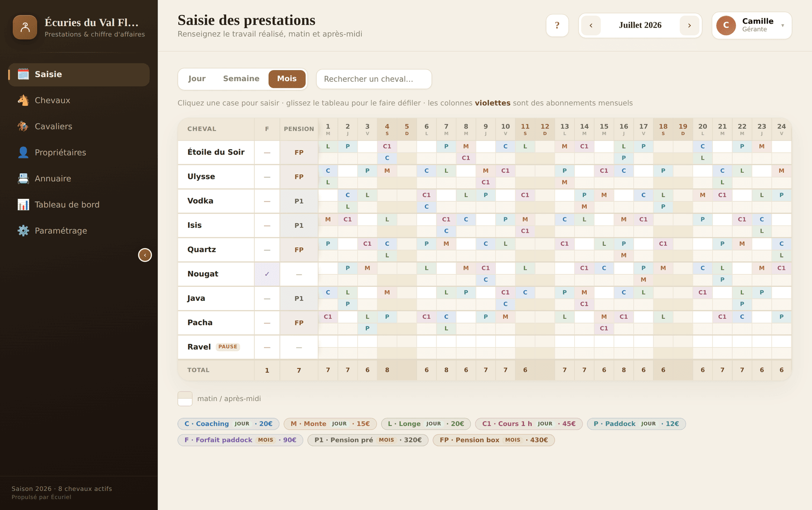Click the Chevaux horse icon
The height and width of the screenshot is (510, 812).
[x=23, y=100]
